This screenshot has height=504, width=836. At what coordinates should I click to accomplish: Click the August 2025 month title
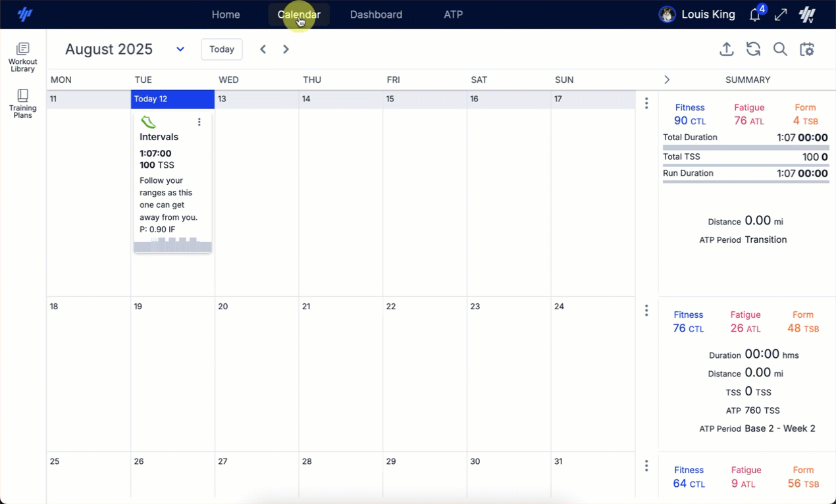109,49
